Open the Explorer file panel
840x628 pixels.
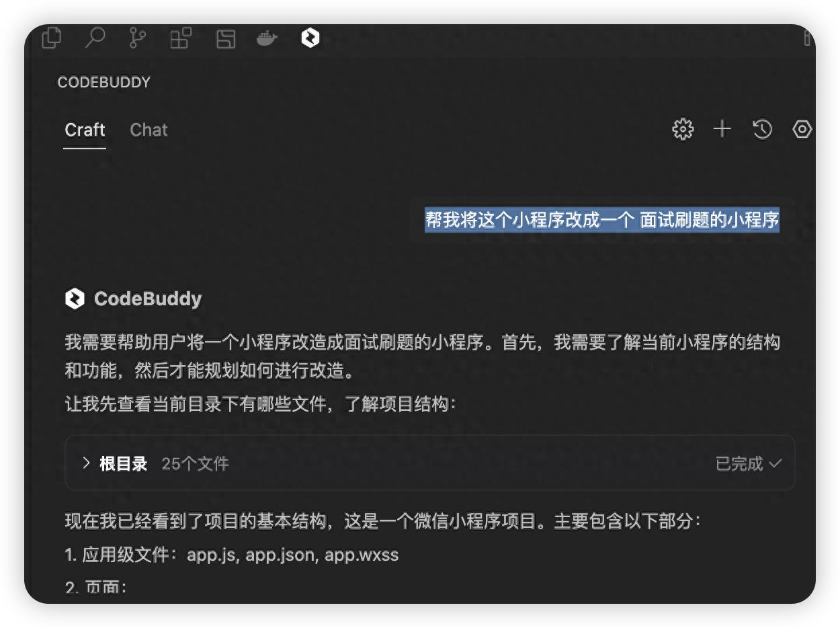pos(52,39)
